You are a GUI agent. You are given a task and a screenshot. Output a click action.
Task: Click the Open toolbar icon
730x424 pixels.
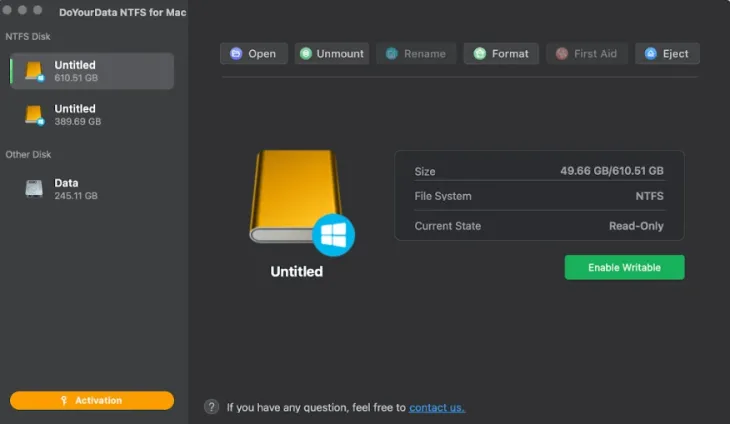236,54
